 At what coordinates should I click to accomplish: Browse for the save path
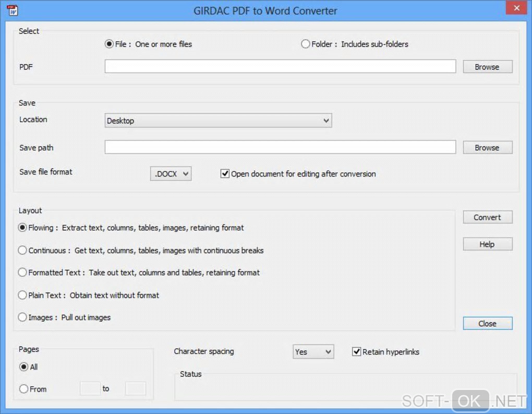pos(488,147)
